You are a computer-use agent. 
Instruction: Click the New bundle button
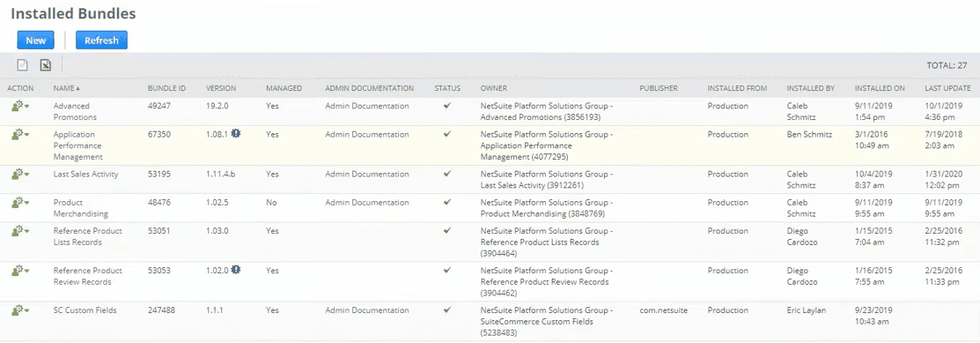click(x=35, y=40)
